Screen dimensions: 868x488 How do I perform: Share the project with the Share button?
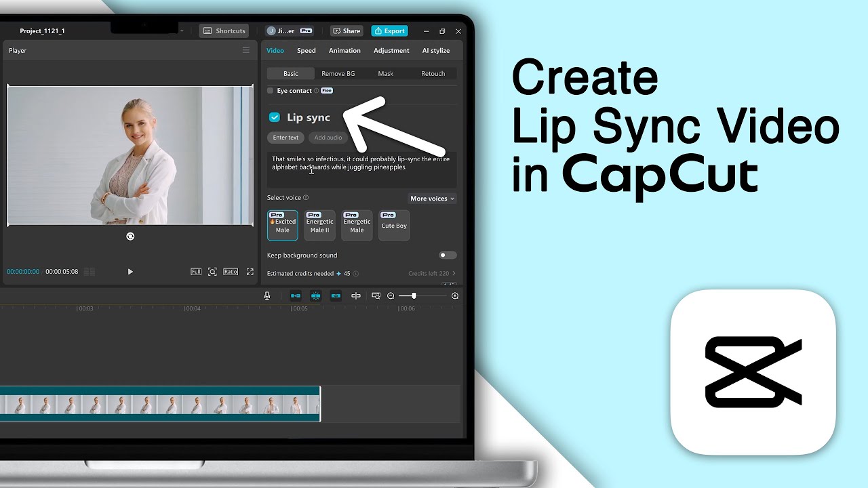tap(346, 30)
